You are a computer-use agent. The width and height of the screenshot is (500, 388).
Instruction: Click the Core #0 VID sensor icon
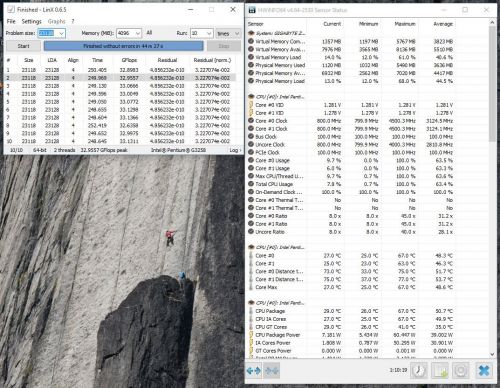pos(251,105)
